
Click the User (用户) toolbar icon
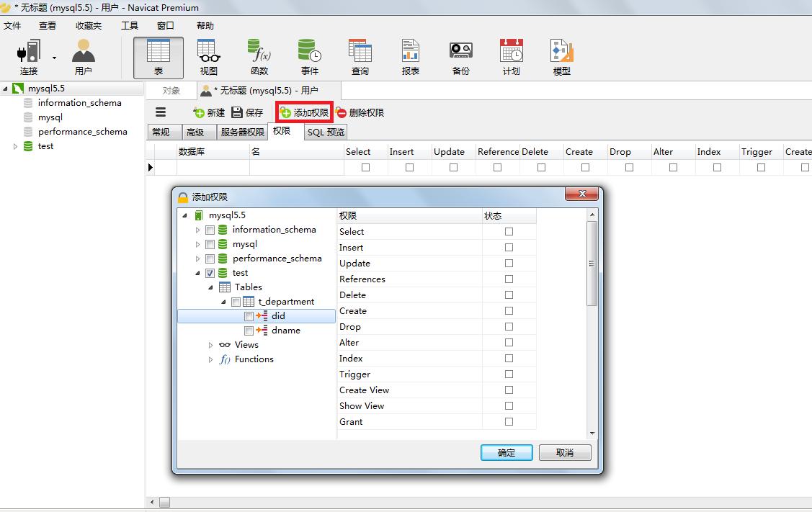84,58
